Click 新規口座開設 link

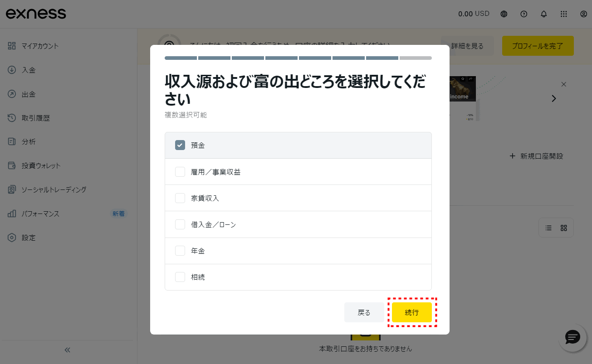pos(536,156)
